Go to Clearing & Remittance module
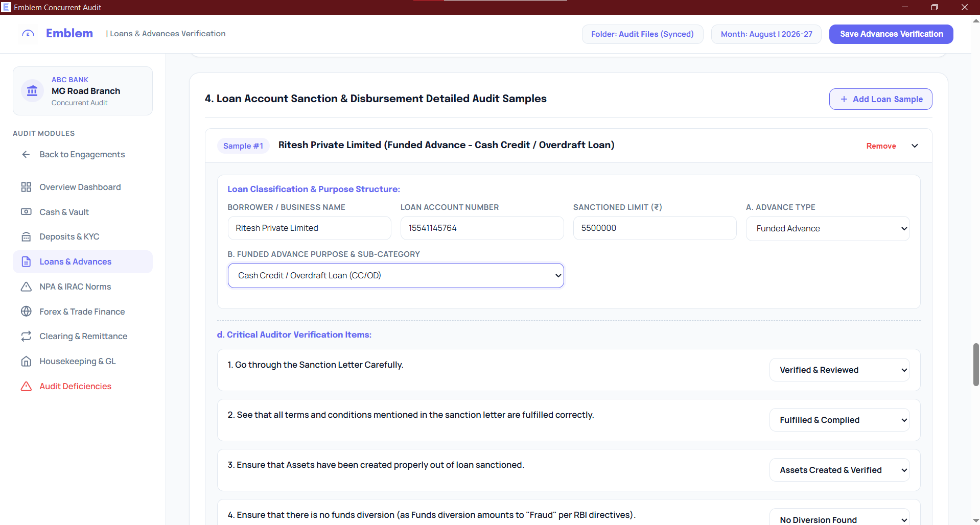Screen dimensions: 980x525 click(x=83, y=336)
